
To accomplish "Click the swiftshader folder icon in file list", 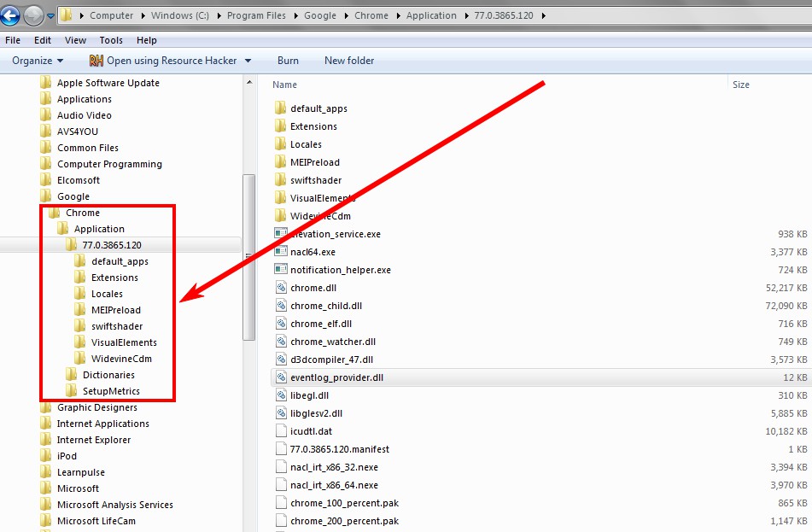I will pos(280,179).
